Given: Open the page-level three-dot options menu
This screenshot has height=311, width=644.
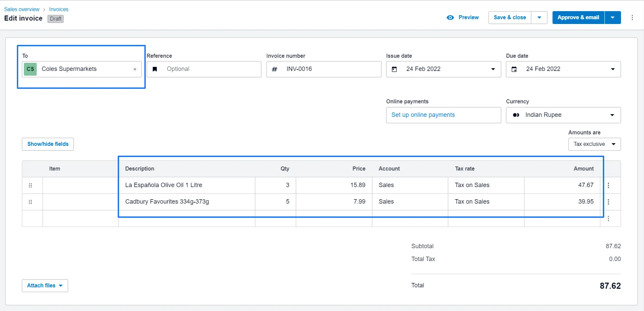Looking at the screenshot, I should click(632, 18).
